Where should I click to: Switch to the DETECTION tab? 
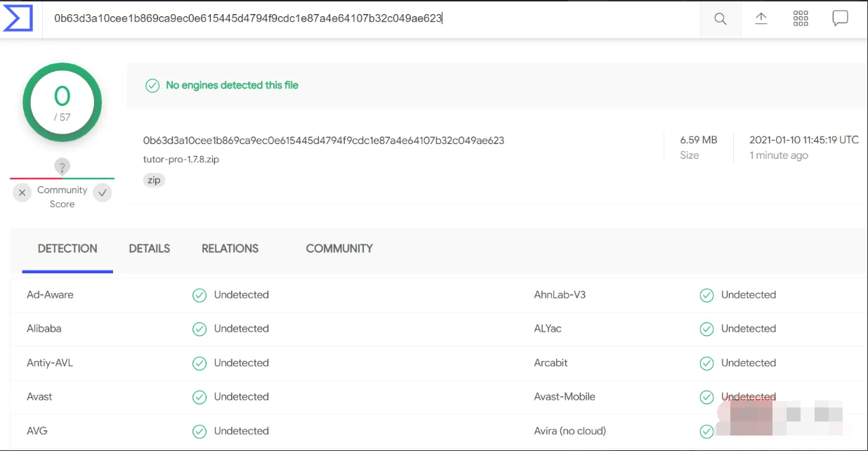[67, 249]
